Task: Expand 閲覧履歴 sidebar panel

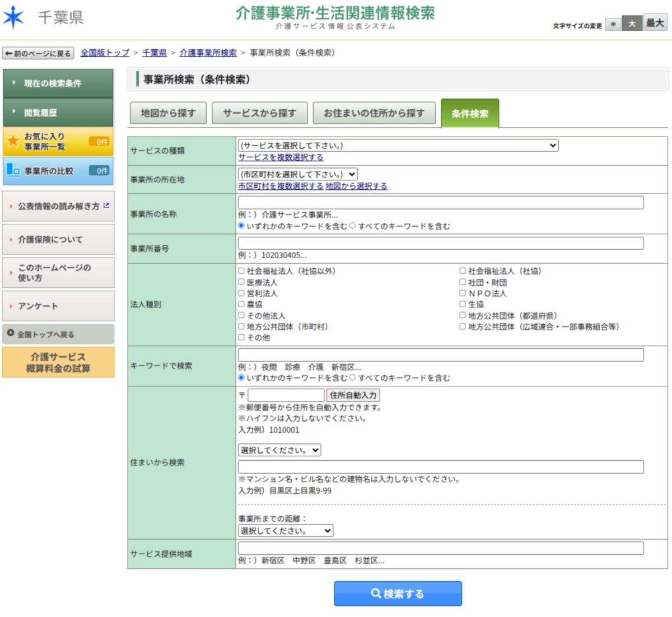Action: click(58, 113)
